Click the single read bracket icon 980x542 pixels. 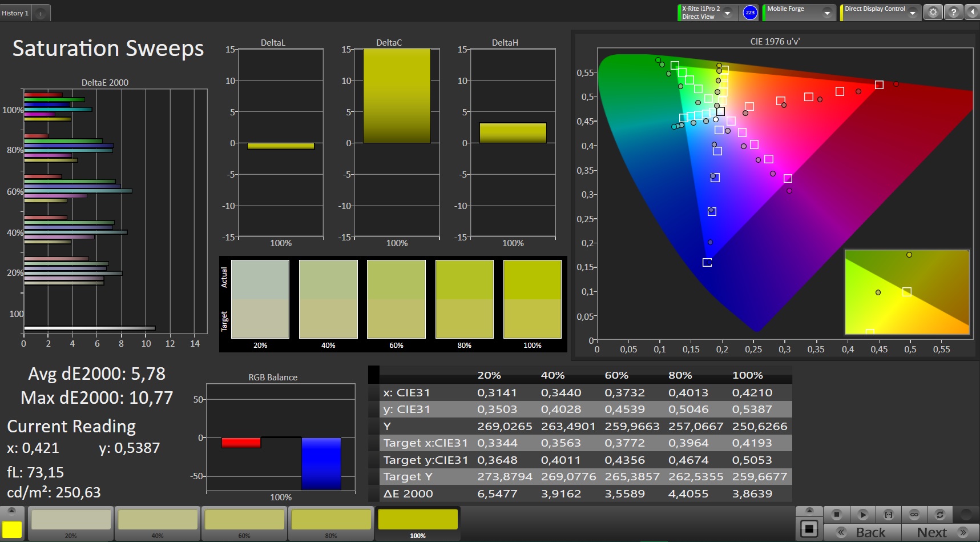tap(889, 515)
